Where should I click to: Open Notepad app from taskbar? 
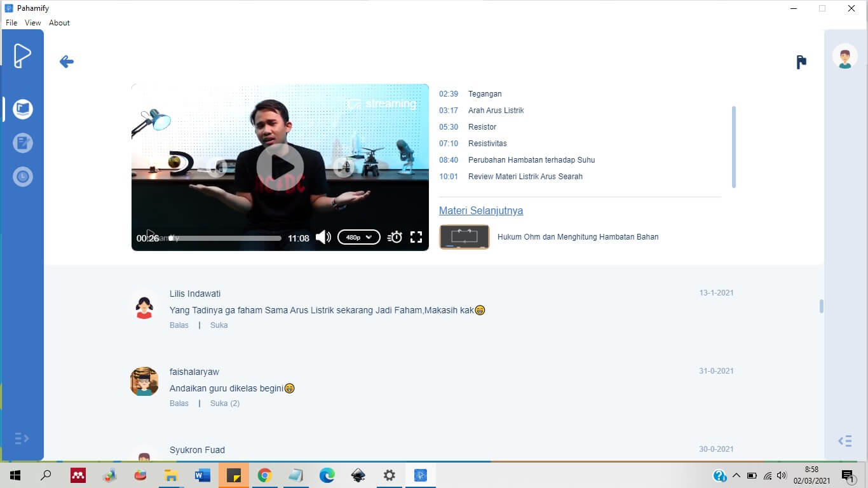click(296, 475)
